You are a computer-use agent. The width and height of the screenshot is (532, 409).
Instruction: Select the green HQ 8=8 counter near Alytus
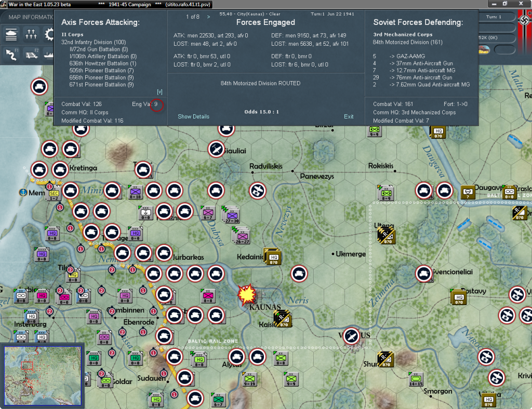(x=199, y=360)
